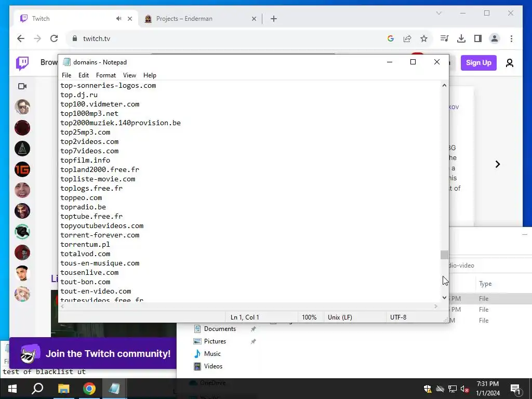Click Notepad scroll up arrow
This screenshot has width=532, height=399.
(x=444, y=86)
